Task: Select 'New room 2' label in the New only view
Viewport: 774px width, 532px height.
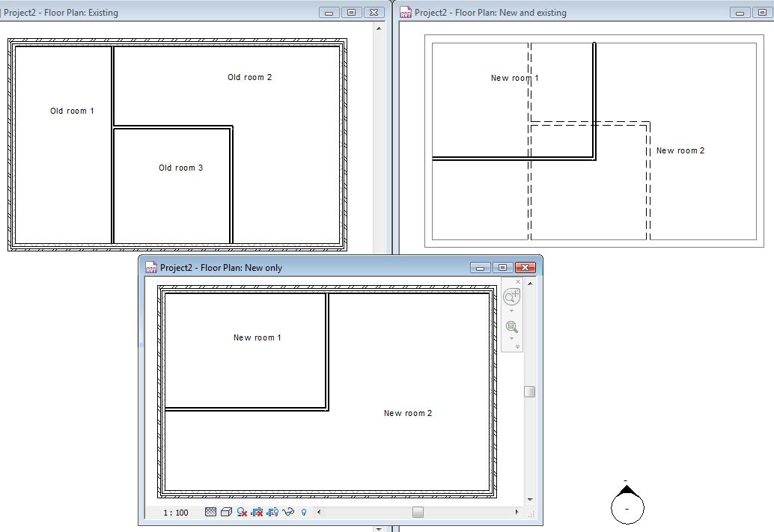Action: pyautogui.click(x=408, y=413)
